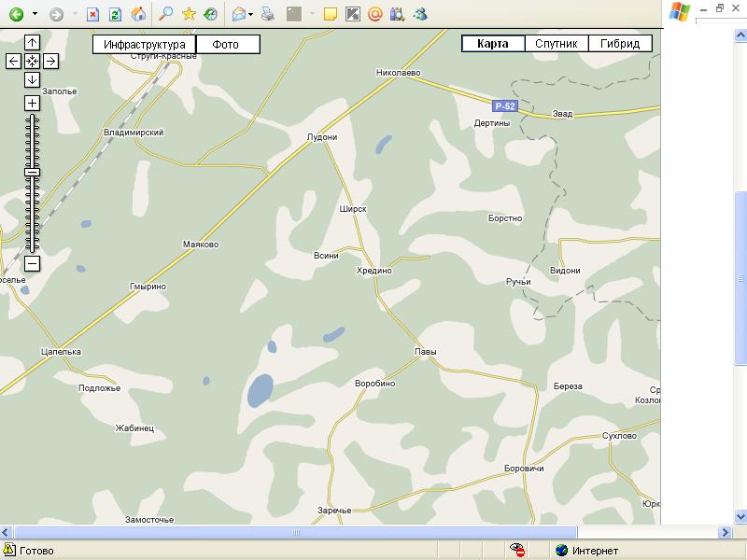Switch map view to Спутник

[x=557, y=44]
